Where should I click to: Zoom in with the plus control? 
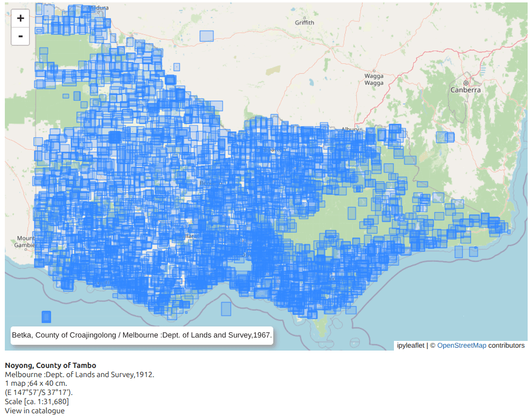point(20,18)
